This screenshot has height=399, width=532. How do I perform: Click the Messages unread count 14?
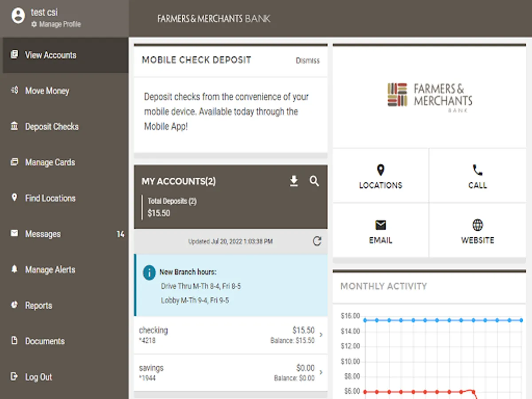120,234
